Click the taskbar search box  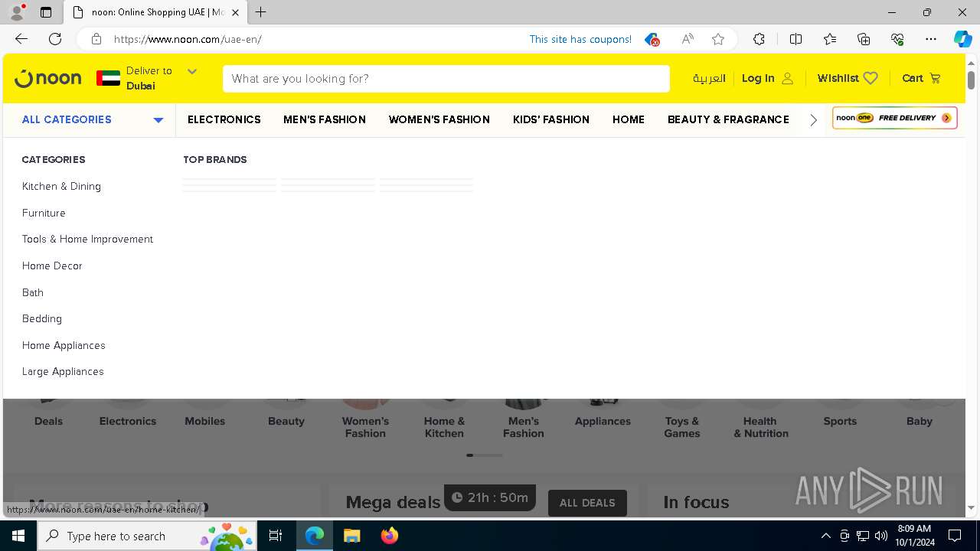coord(147,536)
